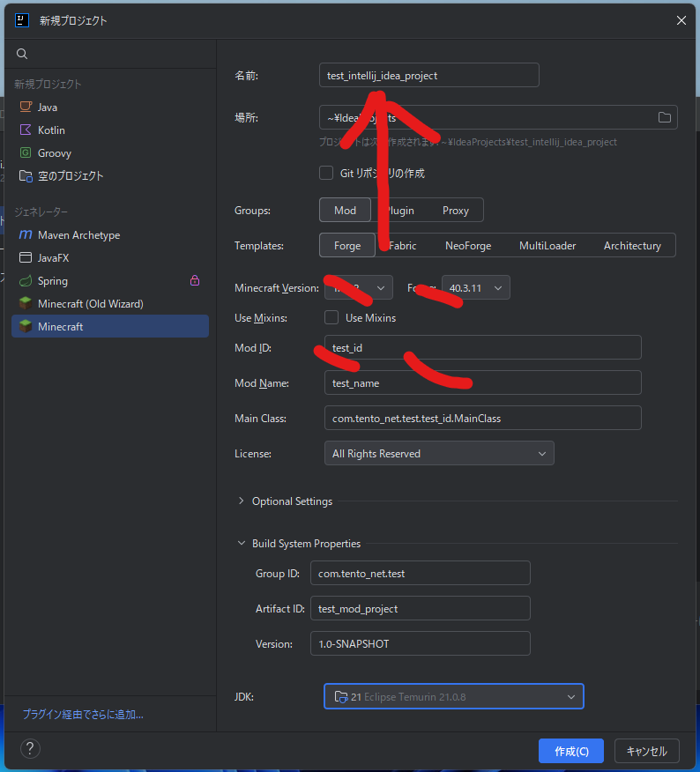Select the Groovy project type
The height and width of the screenshot is (772, 700).
[x=54, y=152]
